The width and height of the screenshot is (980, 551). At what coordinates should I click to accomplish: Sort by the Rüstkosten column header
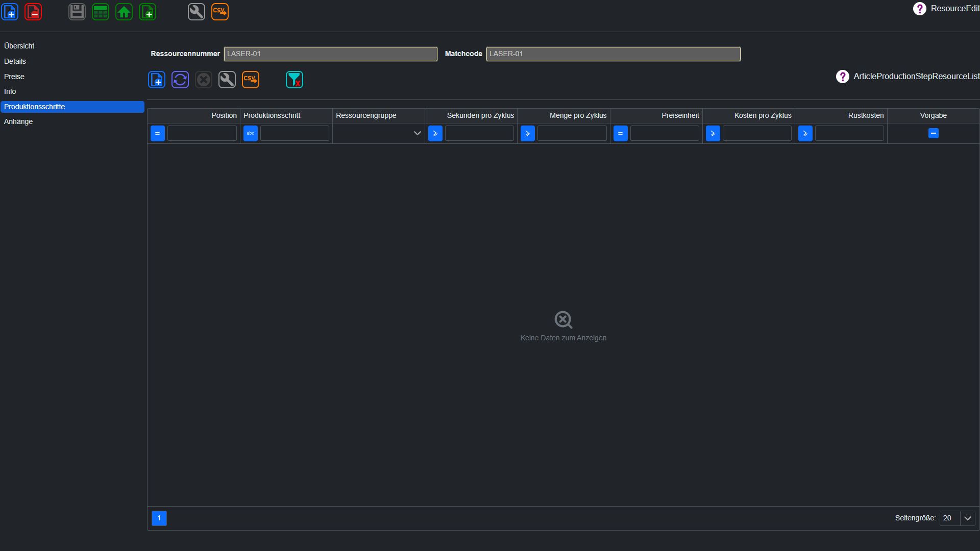click(841, 115)
